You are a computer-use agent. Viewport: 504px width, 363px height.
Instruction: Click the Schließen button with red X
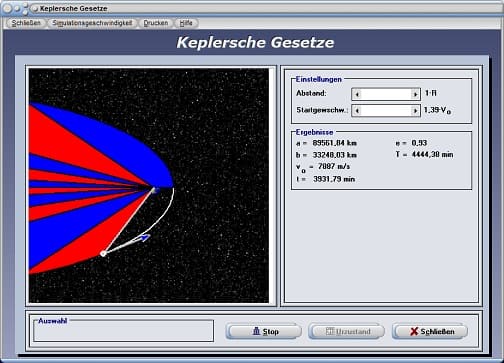430,331
